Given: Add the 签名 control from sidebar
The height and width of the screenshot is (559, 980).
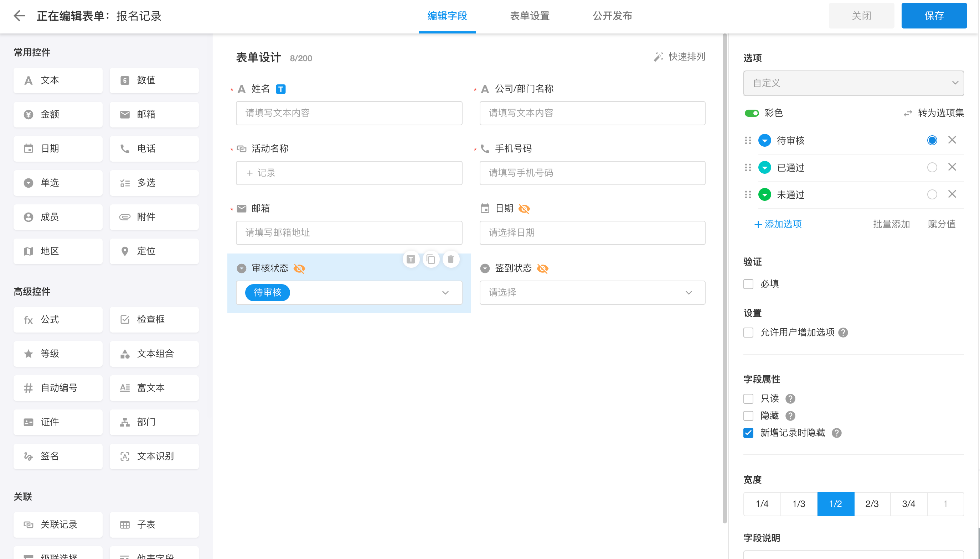Looking at the screenshot, I should [58, 456].
